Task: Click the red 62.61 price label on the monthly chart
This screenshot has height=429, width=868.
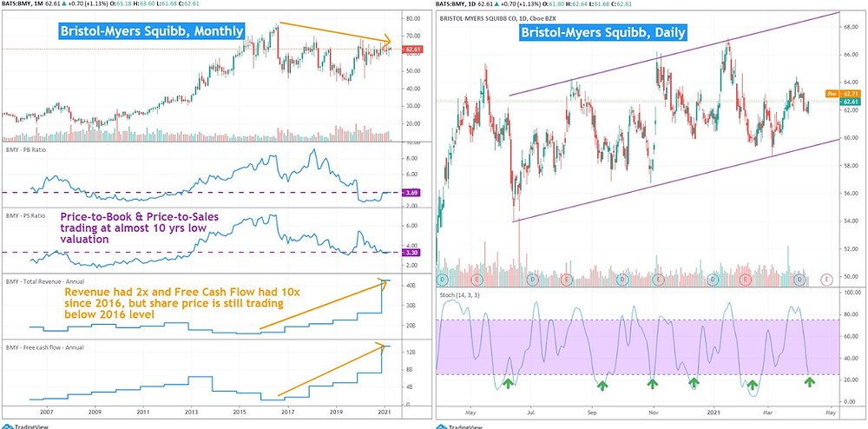Action: pyautogui.click(x=413, y=49)
